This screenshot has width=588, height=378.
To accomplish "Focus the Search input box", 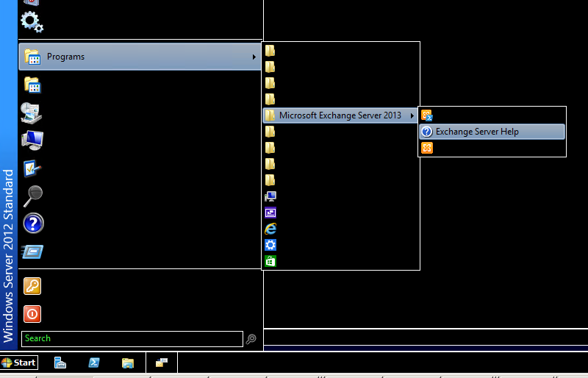I will click(x=132, y=339).
